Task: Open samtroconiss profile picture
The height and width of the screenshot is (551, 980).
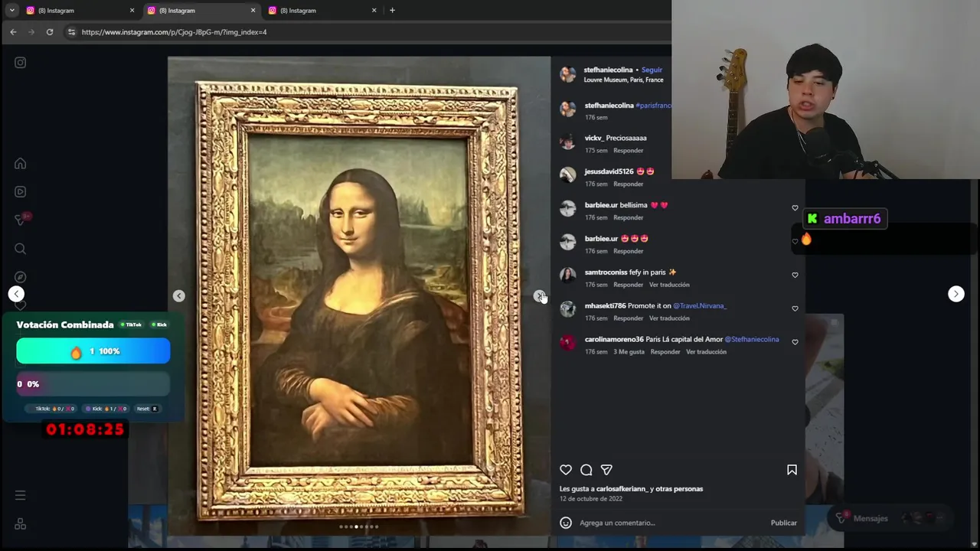Action: pyautogui.click(x=567, y=275)
